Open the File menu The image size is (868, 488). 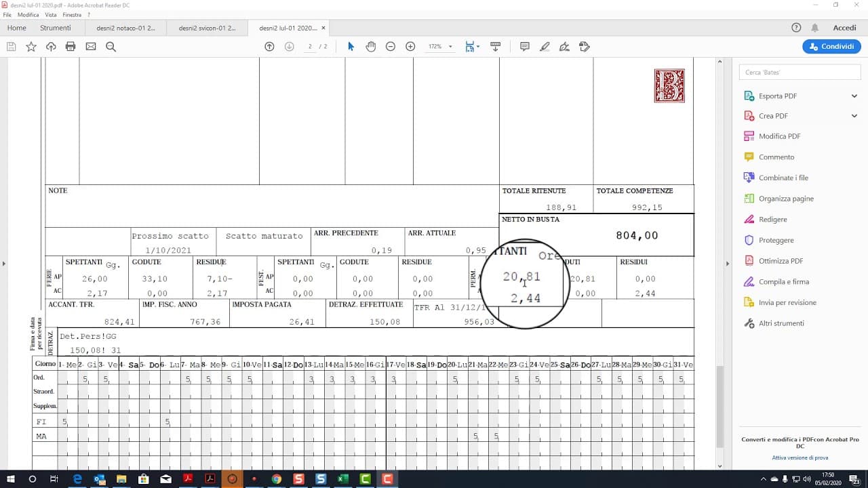coord(7,14)
